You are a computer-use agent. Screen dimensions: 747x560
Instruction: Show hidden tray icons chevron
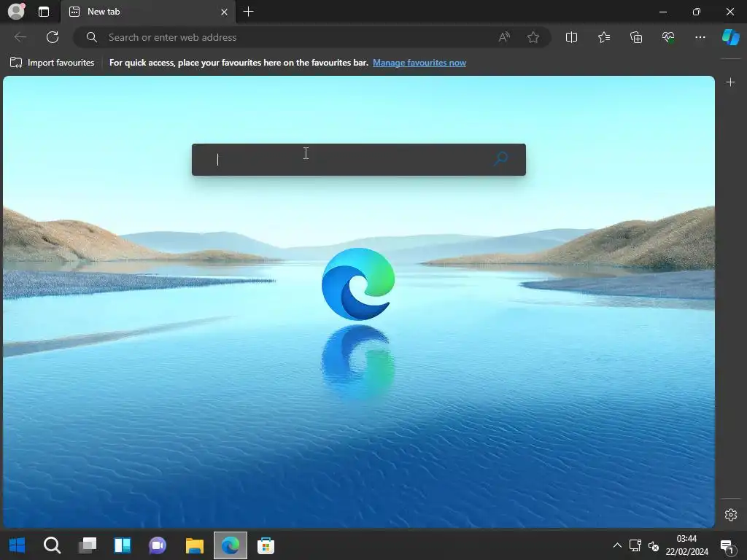click(617, 545)
